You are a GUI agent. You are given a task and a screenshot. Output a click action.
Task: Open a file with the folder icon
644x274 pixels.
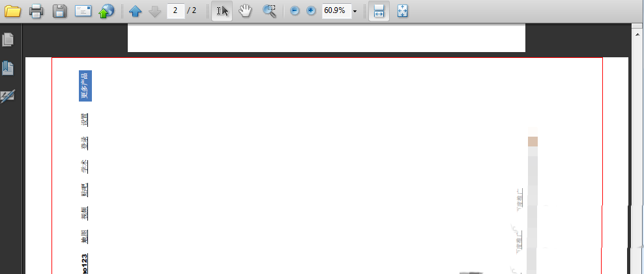[12, 10]
